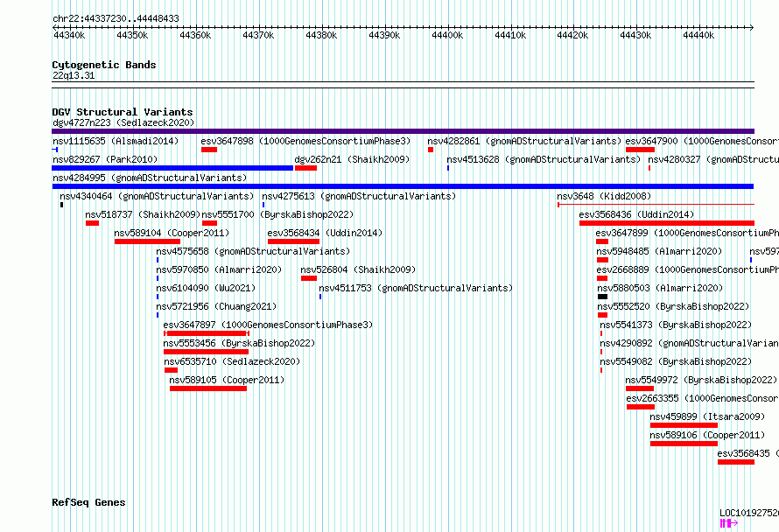The height and width of the screenshot is (532, 779).
Task: Select the nsv4340464 variant label
Action: (157, 196)
